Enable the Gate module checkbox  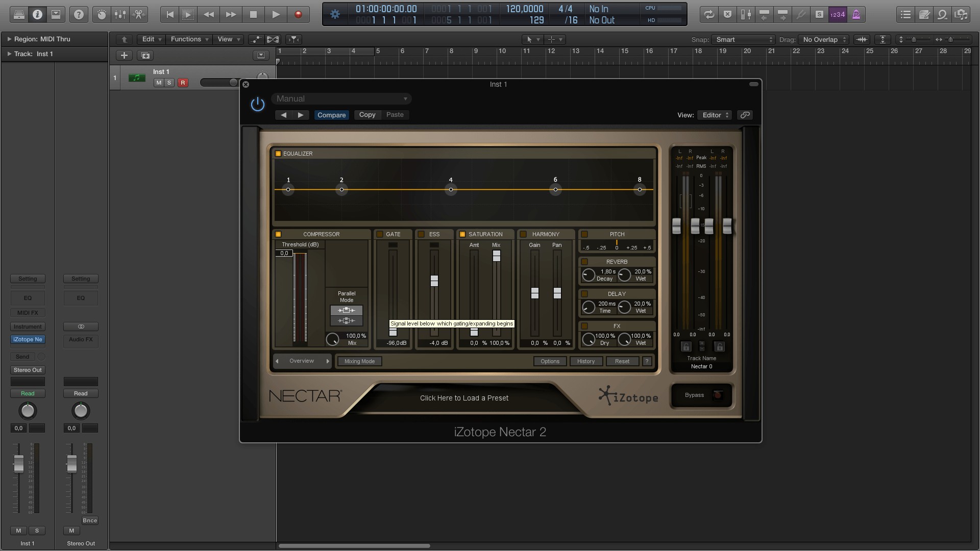pos(380,234)
